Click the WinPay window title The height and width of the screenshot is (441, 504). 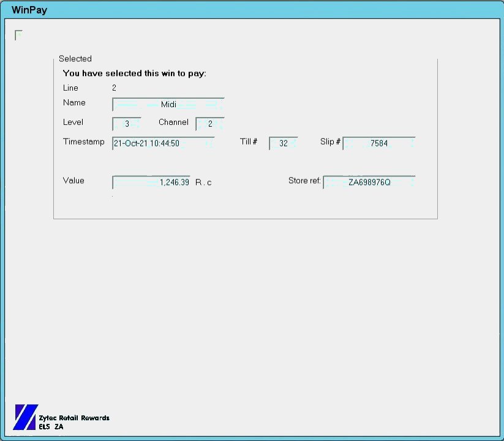29,10
